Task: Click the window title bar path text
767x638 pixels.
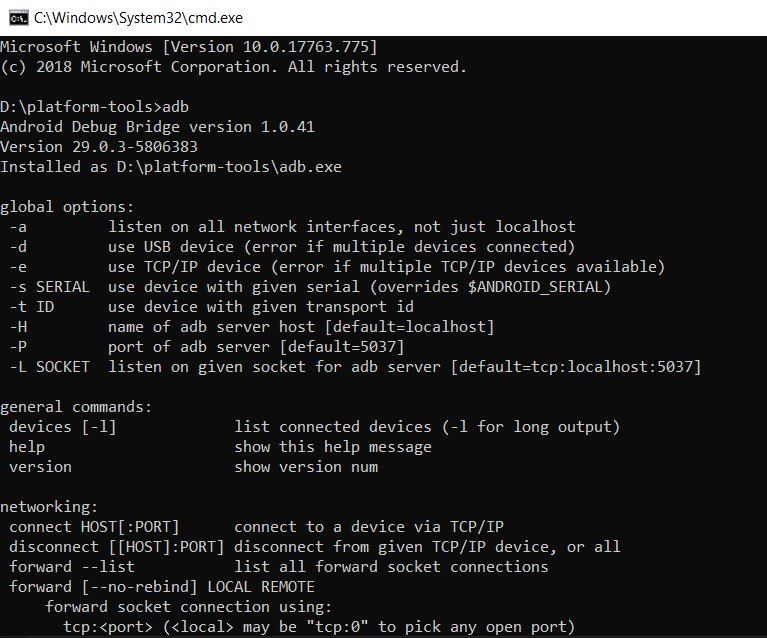Action: click(138, 17)
